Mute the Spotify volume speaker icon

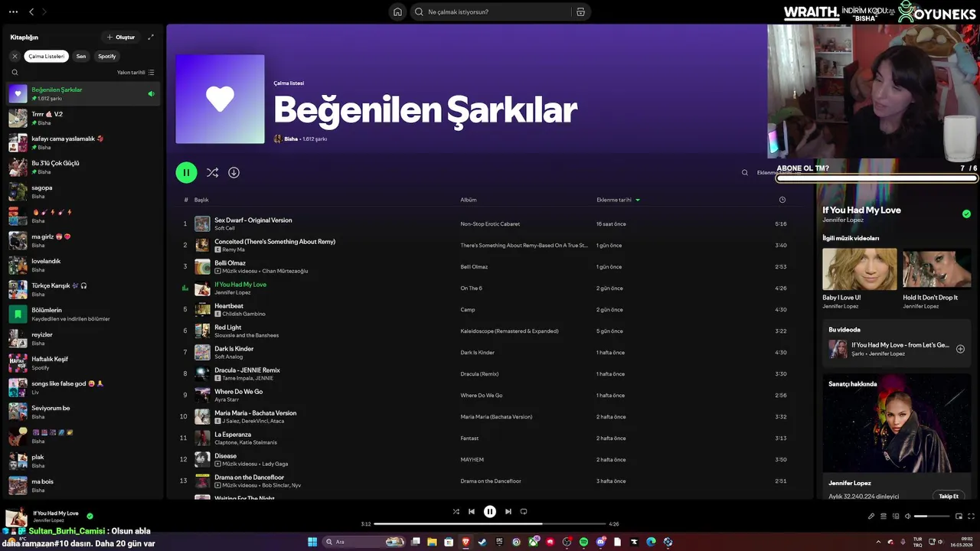pyautogui.click(x=908, y=517)
